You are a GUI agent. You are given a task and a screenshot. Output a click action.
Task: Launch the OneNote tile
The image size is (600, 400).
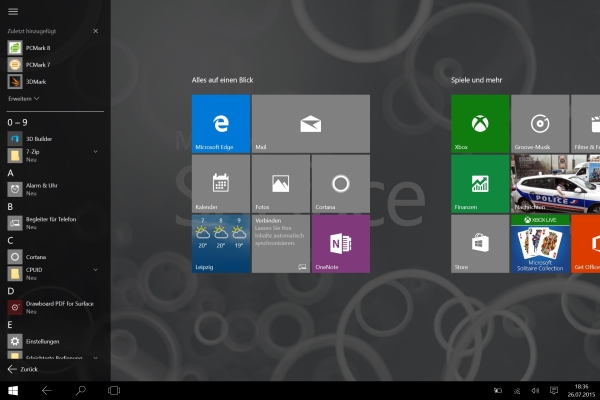pyautogui.click(x=341, y=244)
